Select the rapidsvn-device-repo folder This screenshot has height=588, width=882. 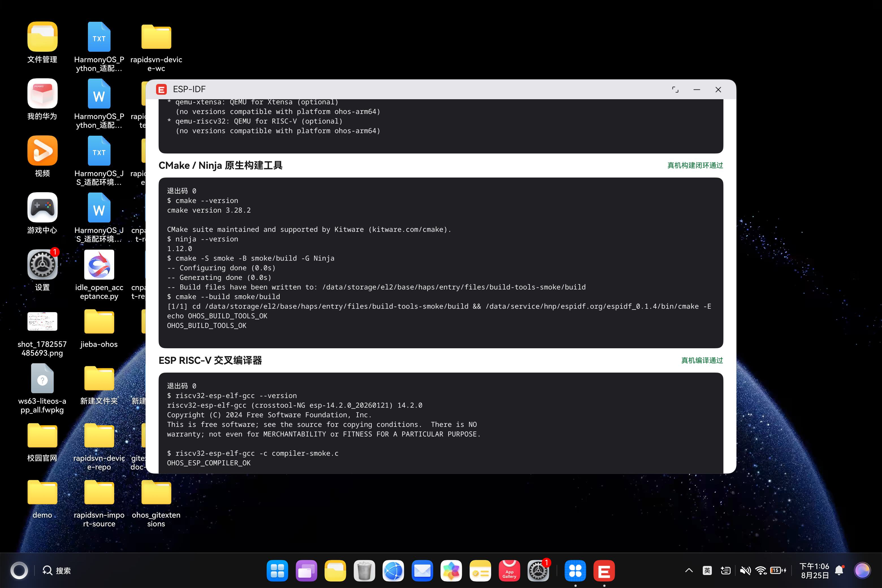[99, 435]
